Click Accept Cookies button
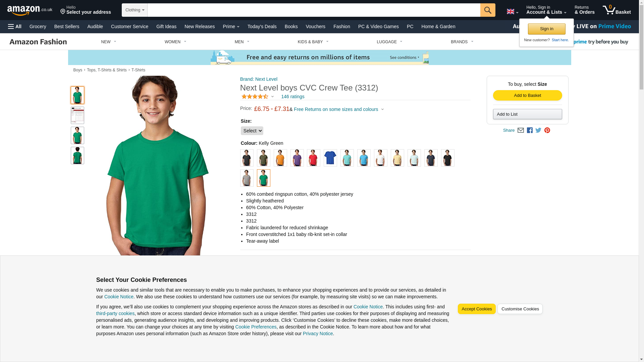The height and width of the screenshot is (362, 644). pos(477,309)
